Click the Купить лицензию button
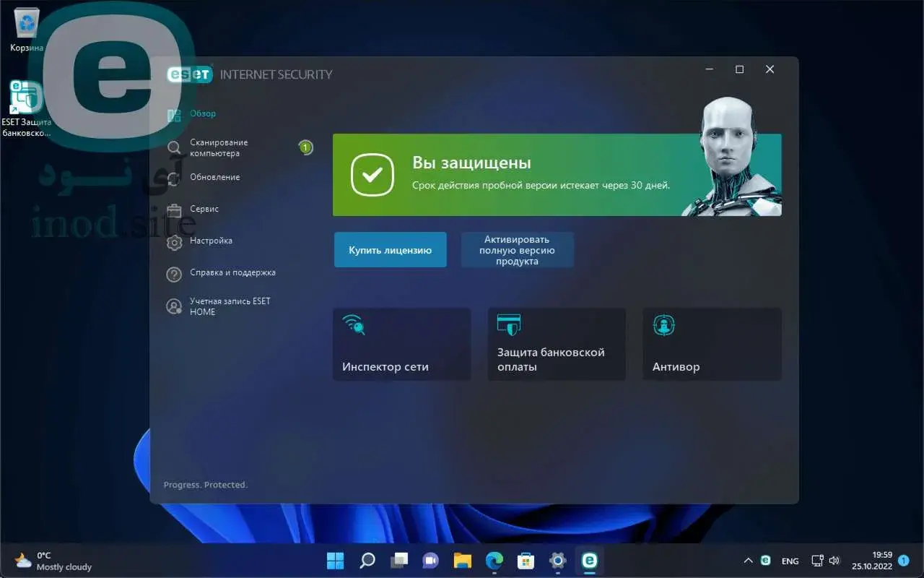Screen dimensions: 924x578 (x=390, y=250)
